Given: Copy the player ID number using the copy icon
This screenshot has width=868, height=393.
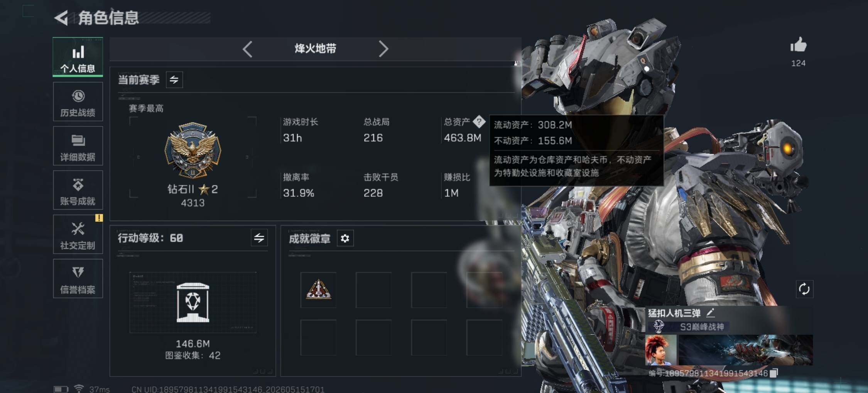Looking at the screenshot, I should [773, 373].
